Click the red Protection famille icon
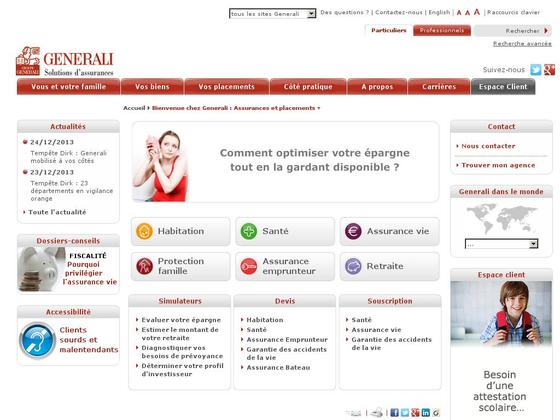This screenshot has height=420, width=560. point(144,266)
